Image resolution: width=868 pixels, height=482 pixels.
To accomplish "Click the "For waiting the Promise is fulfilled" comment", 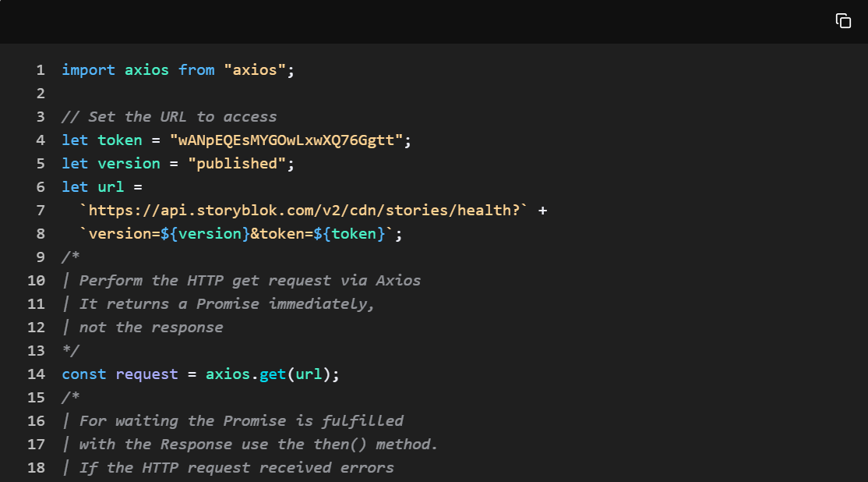I will tap(242, 421).
